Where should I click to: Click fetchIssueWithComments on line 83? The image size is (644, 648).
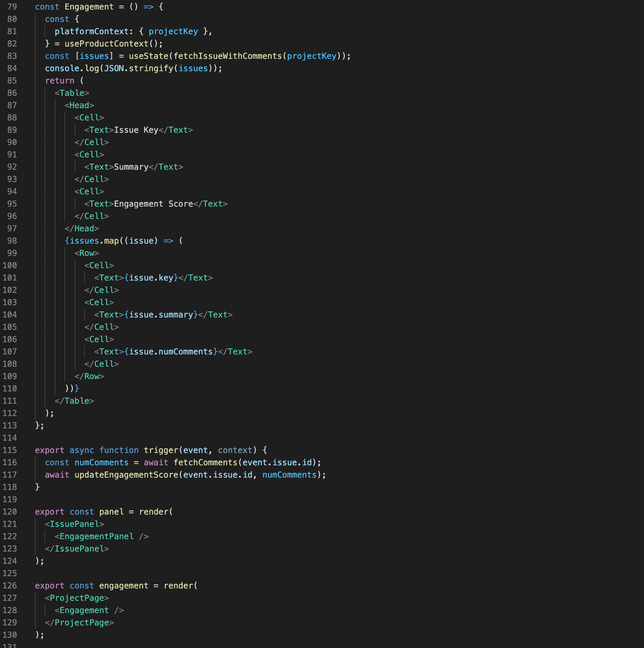pyautogui.click(x=228, y=56)
